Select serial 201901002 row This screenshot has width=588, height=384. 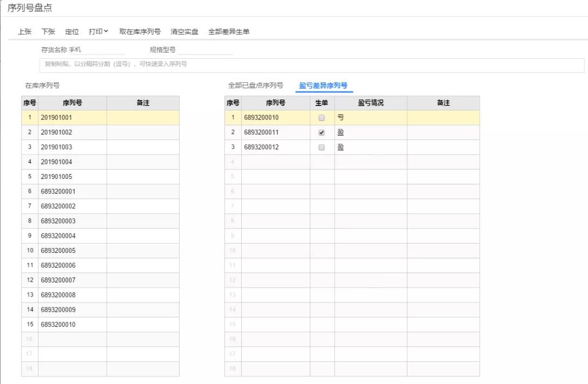point(101,132)
